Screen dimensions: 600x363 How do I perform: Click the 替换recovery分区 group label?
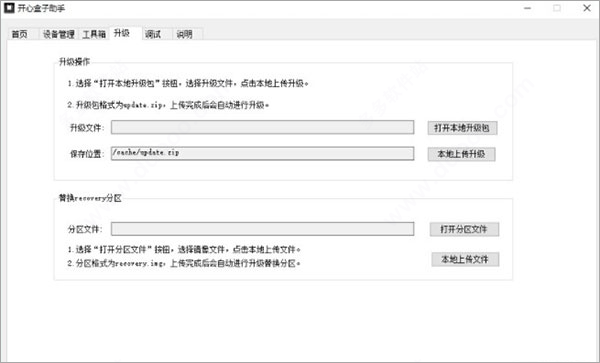tap(90, 198)
